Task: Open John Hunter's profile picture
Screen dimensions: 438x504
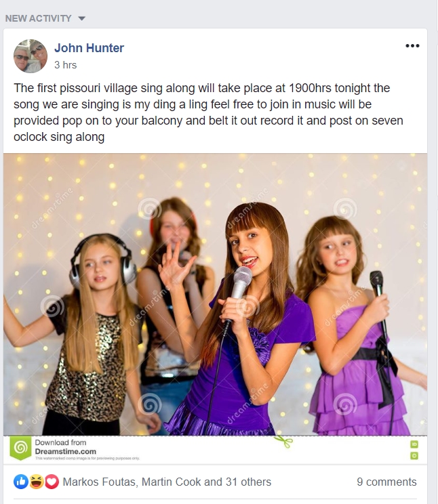Action: pos(31,56)
